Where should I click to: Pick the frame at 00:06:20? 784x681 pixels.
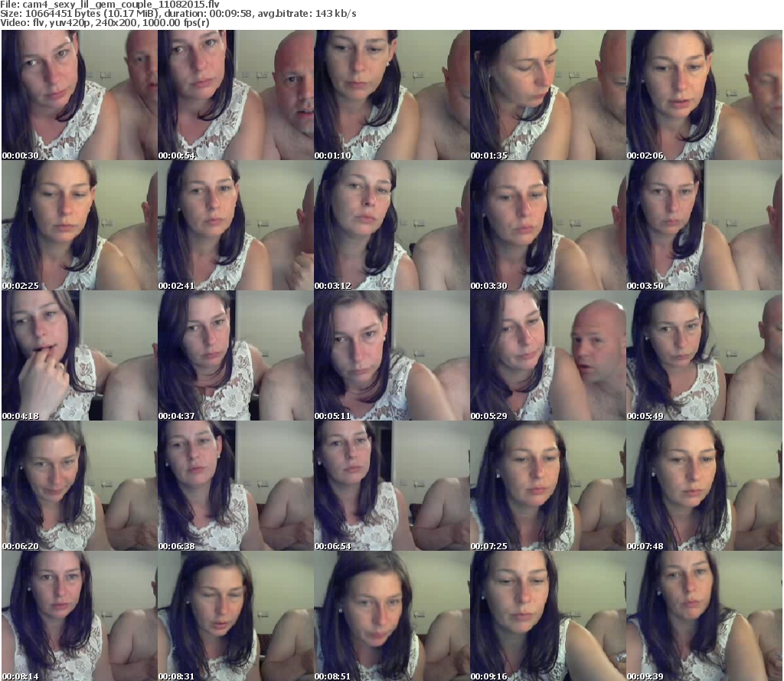(80, 486)
